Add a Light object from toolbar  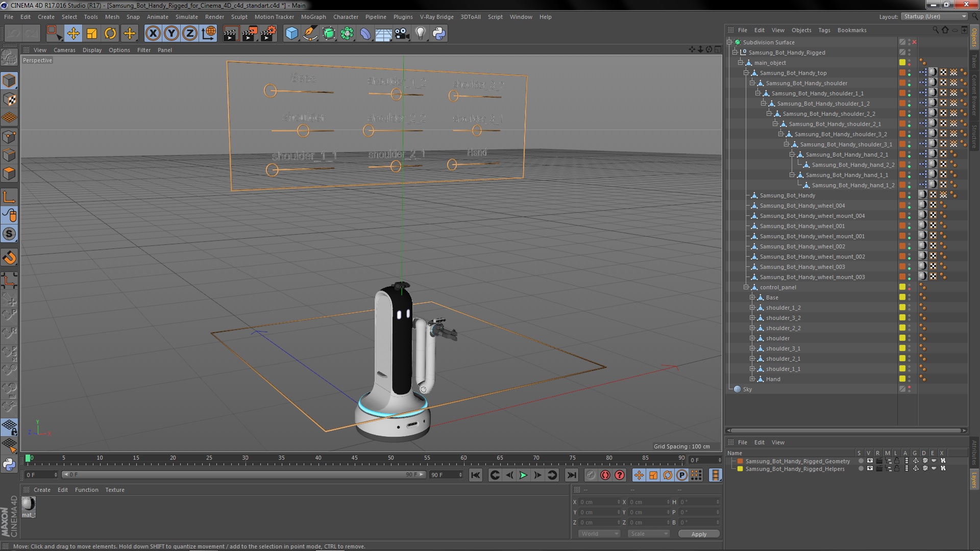pos(420,34)
